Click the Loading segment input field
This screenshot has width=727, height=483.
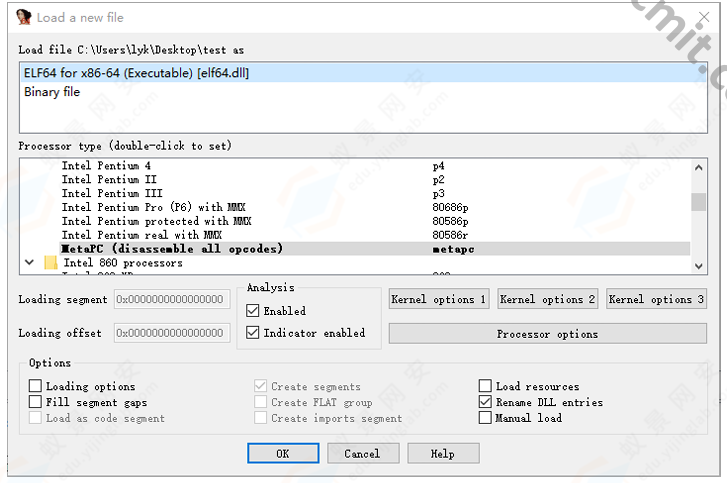[172, 299]
